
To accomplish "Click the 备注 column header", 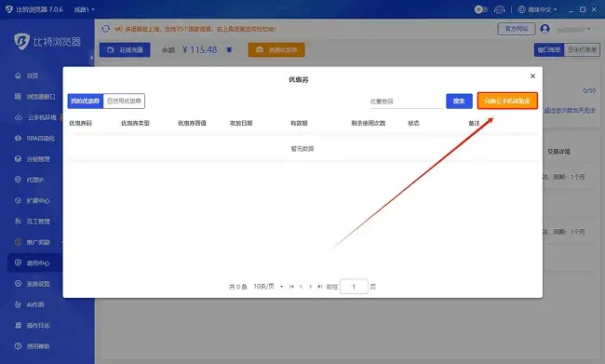I will click(x=474, y=123).
